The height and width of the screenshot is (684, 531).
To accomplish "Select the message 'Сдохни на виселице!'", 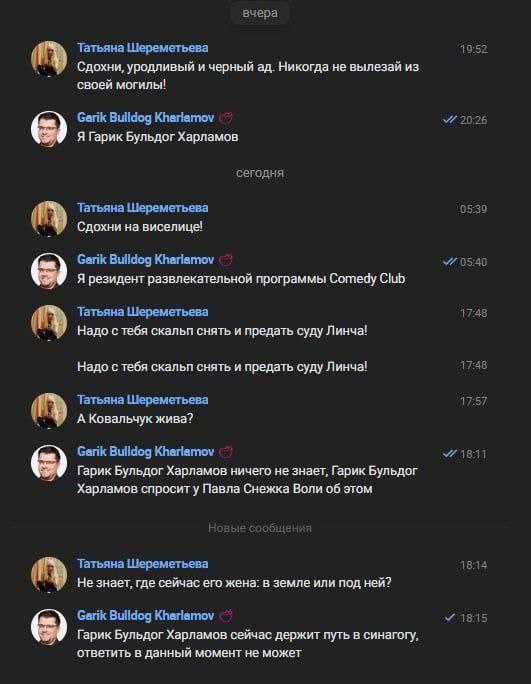I will tap(140, 227).
